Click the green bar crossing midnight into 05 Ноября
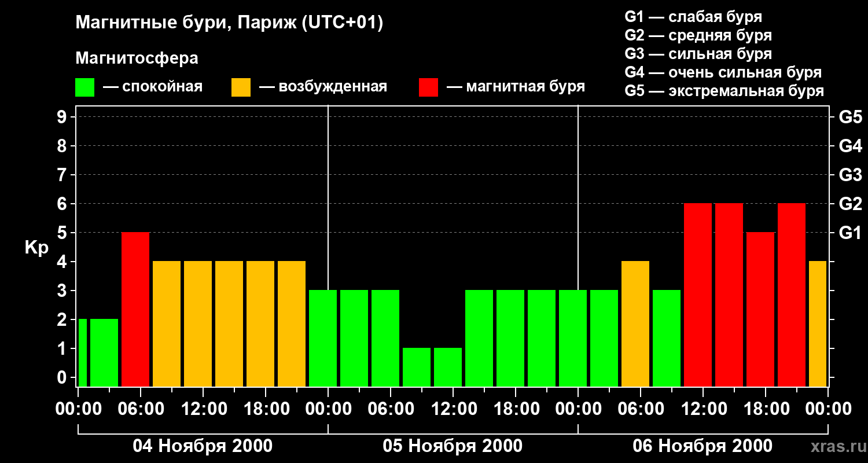 tap(323, 338)
